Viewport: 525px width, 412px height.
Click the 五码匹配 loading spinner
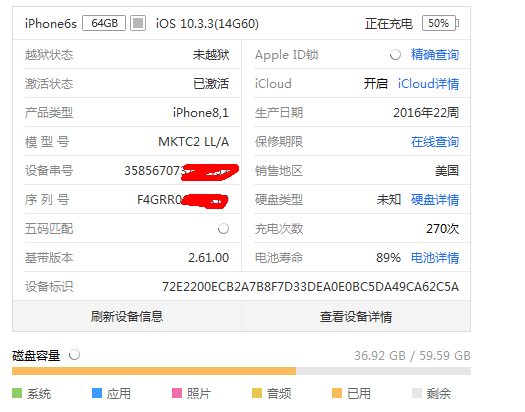pos(223,229)
